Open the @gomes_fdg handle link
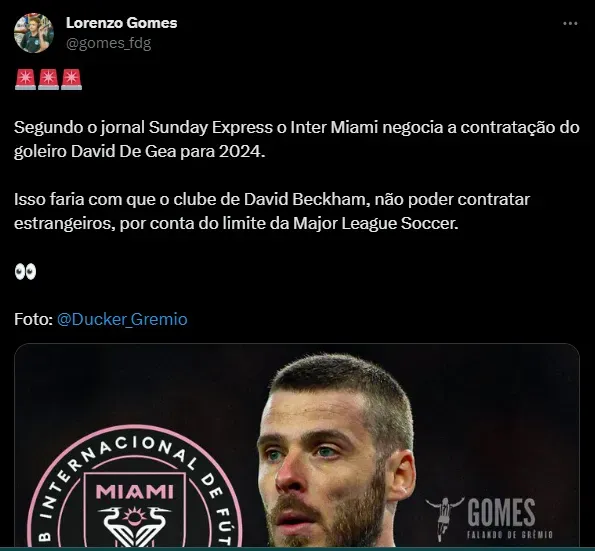Screen dimensions: 595x551 pyautogui.click(x=109, y=43)
